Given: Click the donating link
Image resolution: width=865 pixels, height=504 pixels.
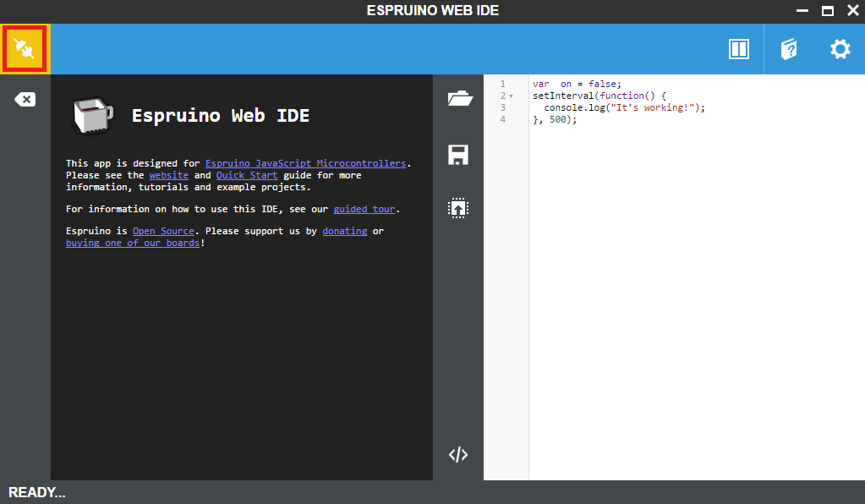Looking at the screenshot, I should click(344, 230).
